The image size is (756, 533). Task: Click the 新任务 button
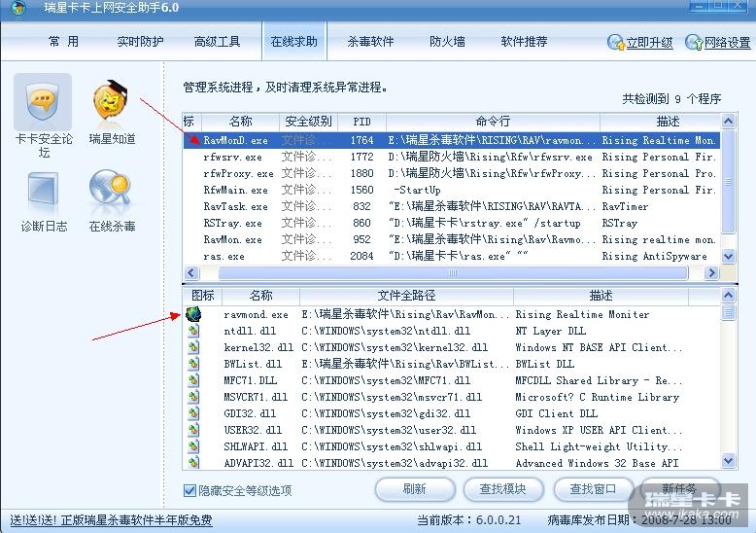tap(679, 489)
